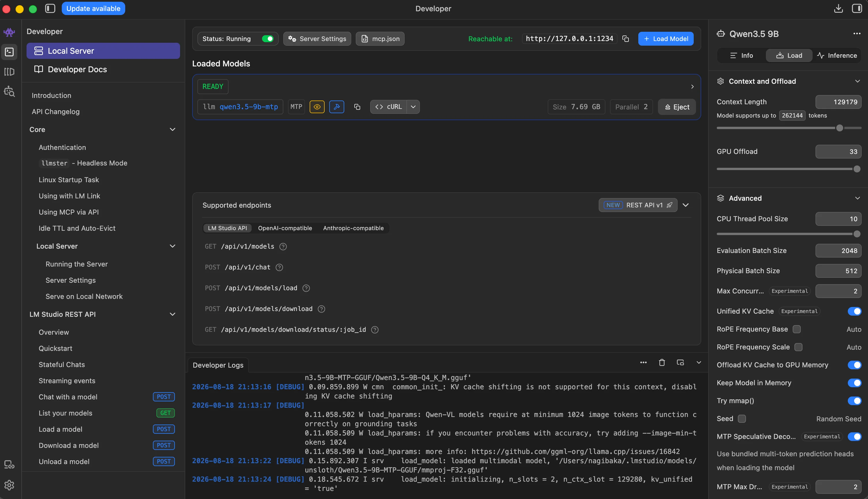This screenshot has height=499, width=868.
Task: Check the RoPE Frequency Scale checkbox
Action: pos(798,347)
